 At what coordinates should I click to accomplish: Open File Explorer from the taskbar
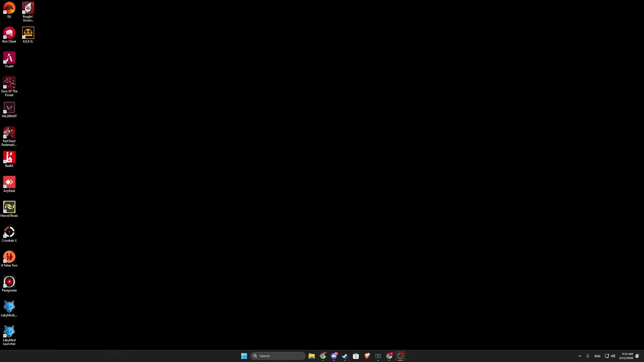pyautogui.click(x=311, y=356)
